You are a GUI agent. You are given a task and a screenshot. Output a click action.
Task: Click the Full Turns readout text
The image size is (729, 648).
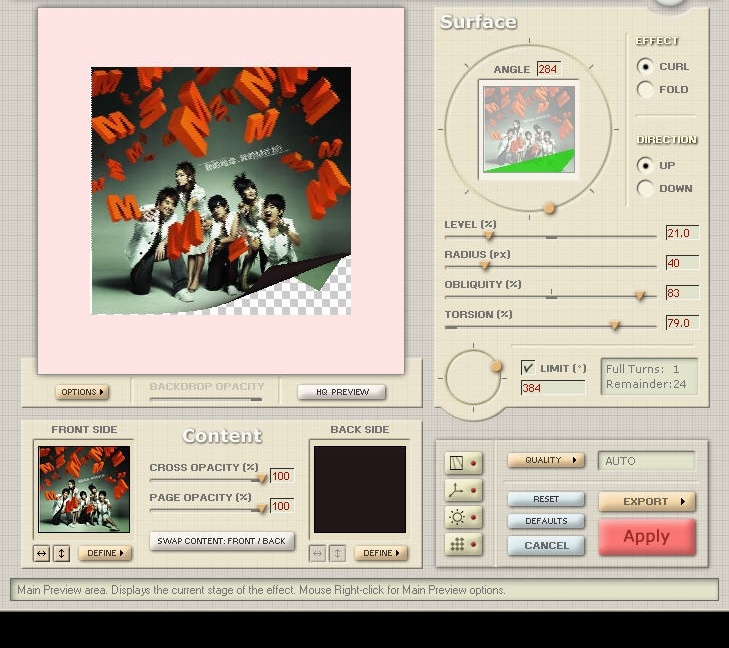643,369
